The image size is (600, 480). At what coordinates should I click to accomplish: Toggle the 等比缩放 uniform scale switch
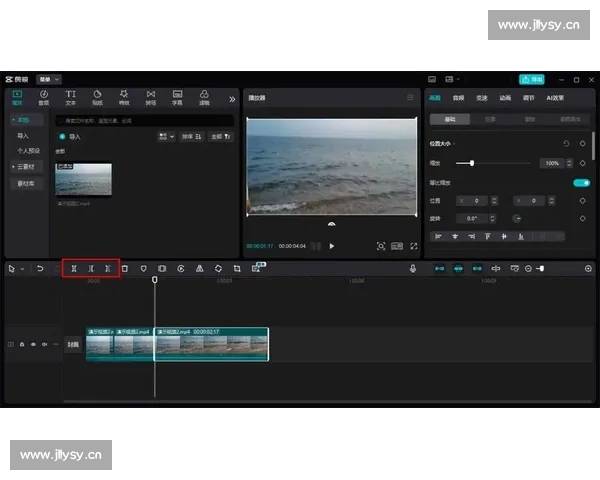tap(580, 182)
